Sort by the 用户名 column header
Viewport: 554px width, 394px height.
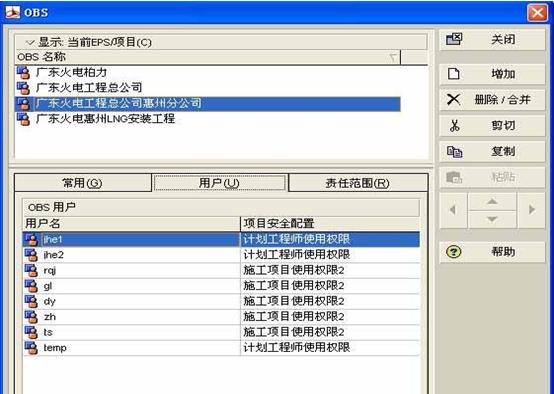coord(131,224)
